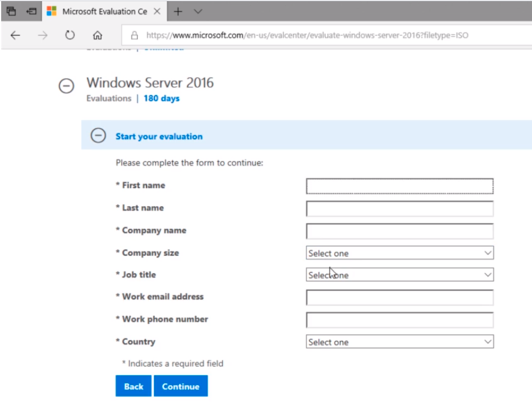532x402 pixels.
Task: Focus the Work email address field
Action: coord(400,297)
